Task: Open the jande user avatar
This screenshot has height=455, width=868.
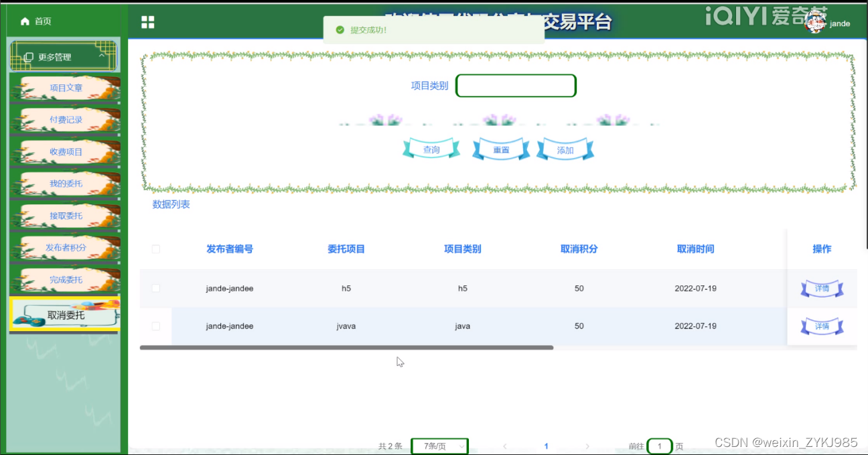Action: click(x=816, y=22)
